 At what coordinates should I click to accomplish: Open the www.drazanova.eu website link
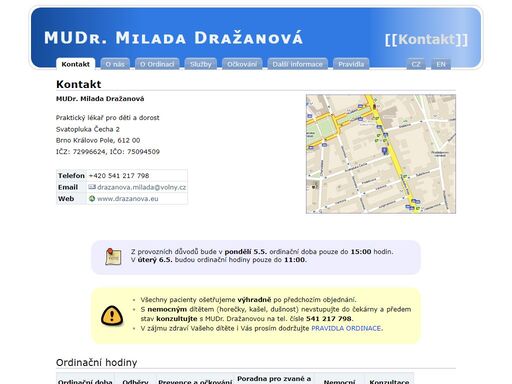coord(128,199)
